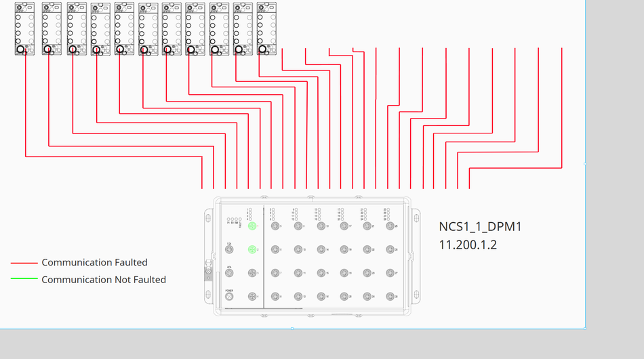Select the first leftmost I/O module
Viewport: 644px width, 359px height.
point(24,28)
